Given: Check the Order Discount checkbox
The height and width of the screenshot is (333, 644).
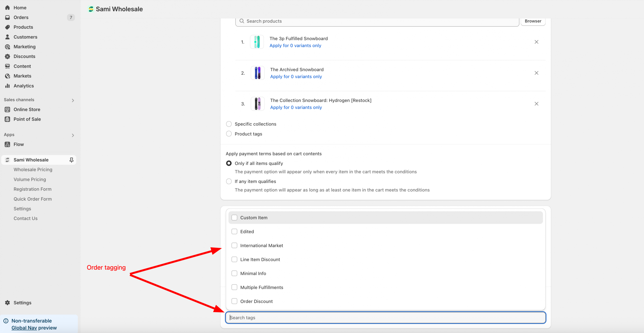Looking at the screenshot, I should tap(234, 301).
